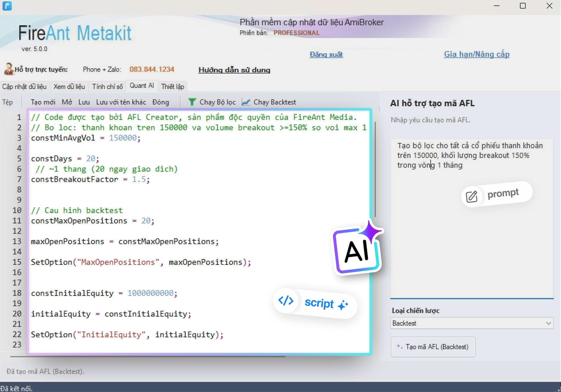561x392 pixels.
Task: Open the Loại chiến lược dropdown
Action: tap(549, 323)
